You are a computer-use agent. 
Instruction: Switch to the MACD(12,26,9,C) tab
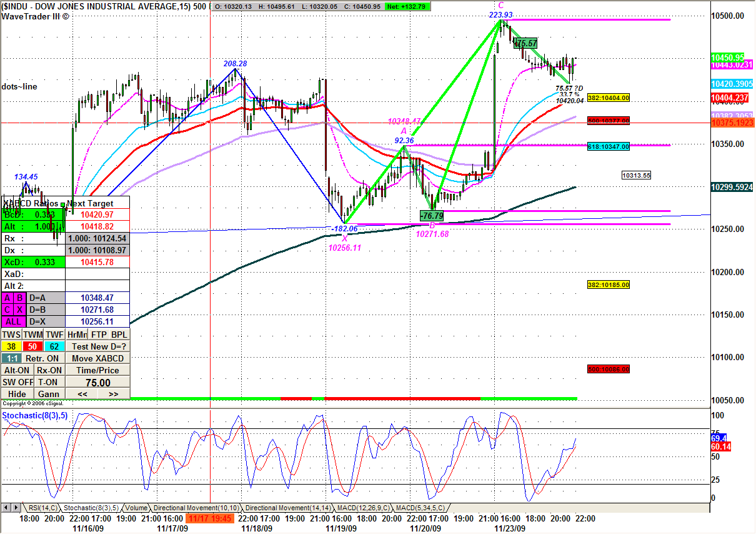[362, 508]
